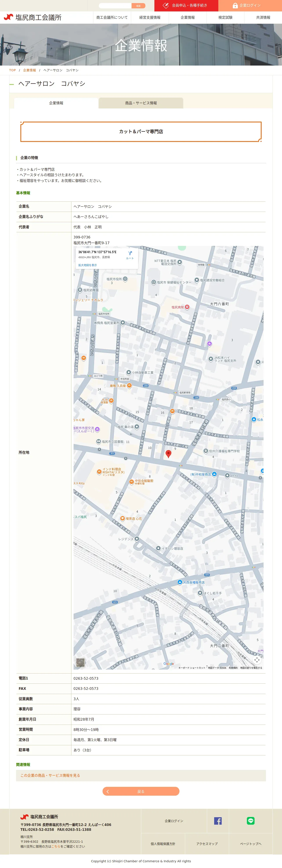Select the 企業情報 tab
The height and width of the screenshot is (868, 282).
[x=56, y=103]
